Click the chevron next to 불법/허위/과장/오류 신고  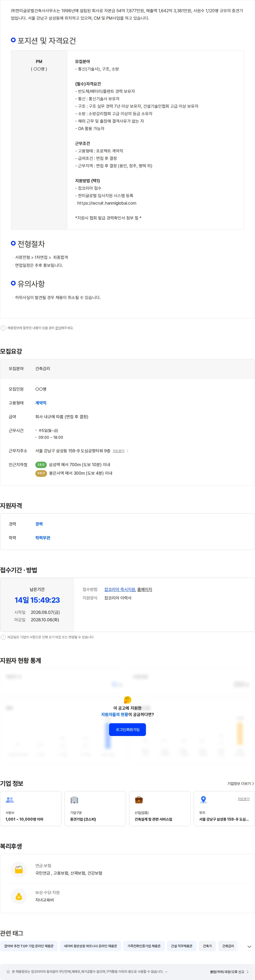(x=247, y=972)
